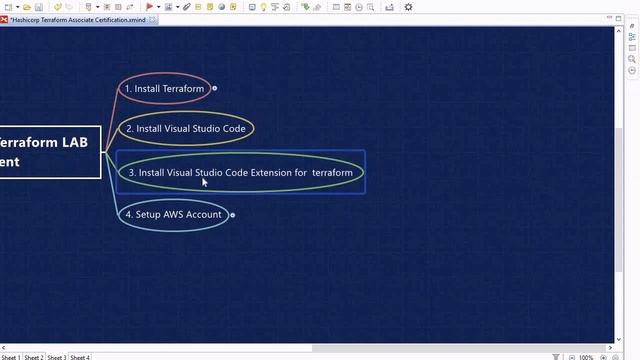The width and height of the screenshot is (640, 360).
Task: Select the '2. Install Visual Studio Code' topic
Action: [186, 129]
